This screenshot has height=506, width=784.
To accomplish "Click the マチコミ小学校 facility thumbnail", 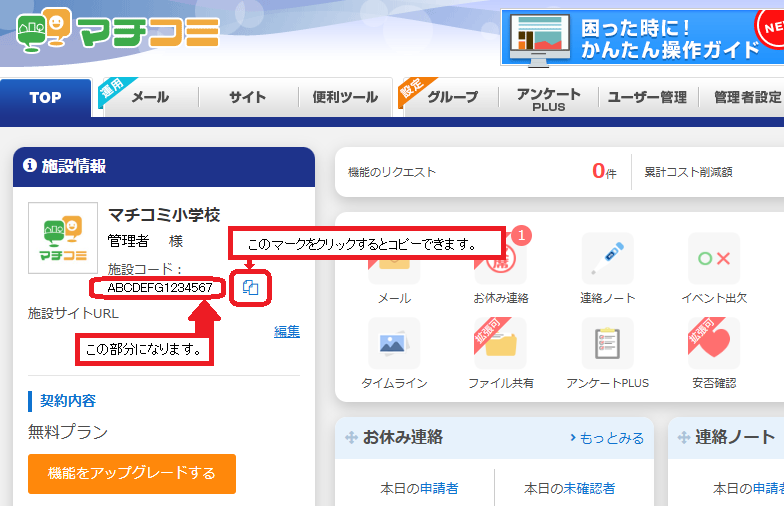I will (x=62, y=238).
